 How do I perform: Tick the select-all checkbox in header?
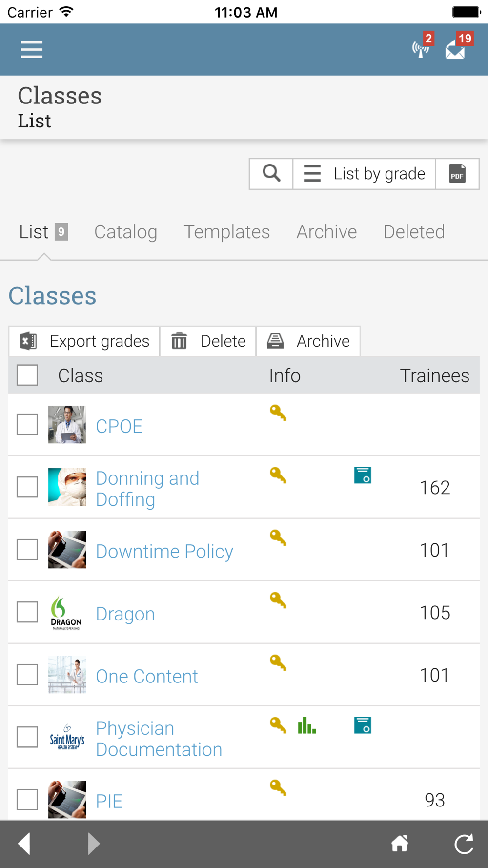[x=27, y=375]
